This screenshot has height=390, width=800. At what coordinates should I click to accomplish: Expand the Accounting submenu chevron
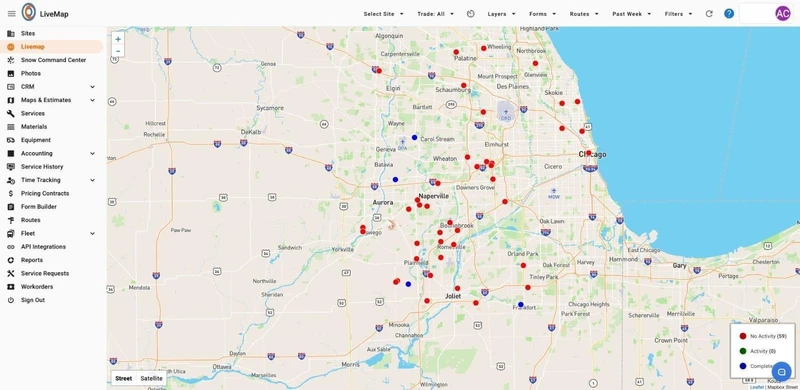pos(92,153)
